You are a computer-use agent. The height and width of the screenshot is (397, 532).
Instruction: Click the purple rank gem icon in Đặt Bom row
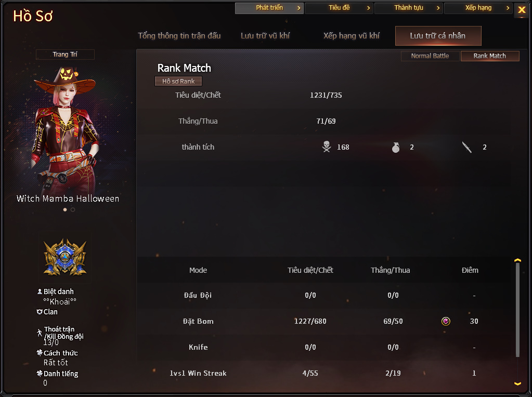[x=446, y=321]
